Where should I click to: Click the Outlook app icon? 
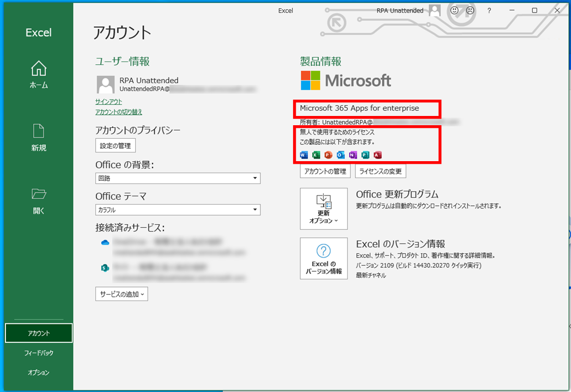point(341,155)
